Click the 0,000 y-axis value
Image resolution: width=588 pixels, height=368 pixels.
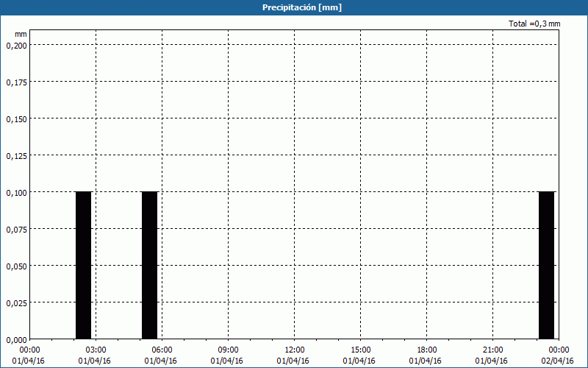(16, 340)
